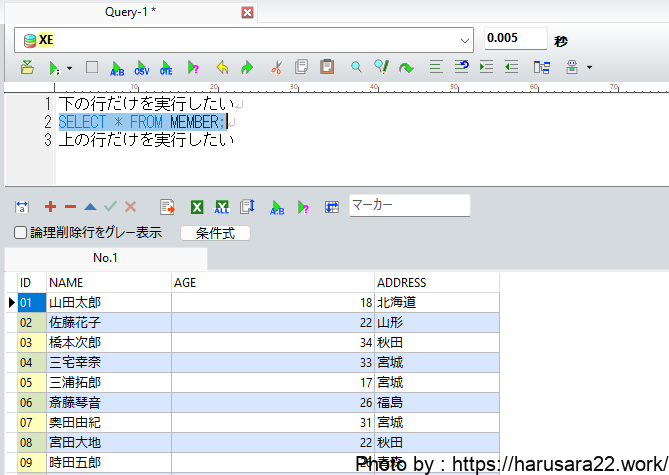Expand dropdown arrow next to run button

point(69,68)
